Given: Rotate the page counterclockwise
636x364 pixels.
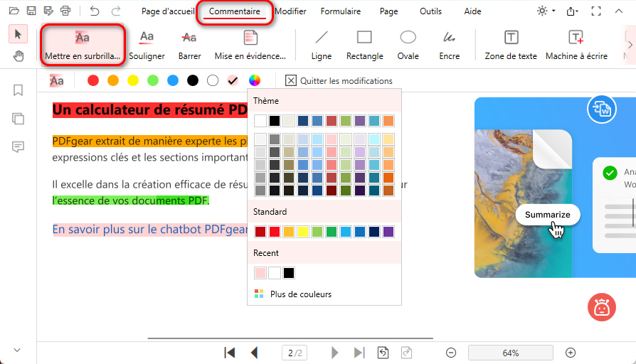Looking at the screenshot, I should pos(383,353).
